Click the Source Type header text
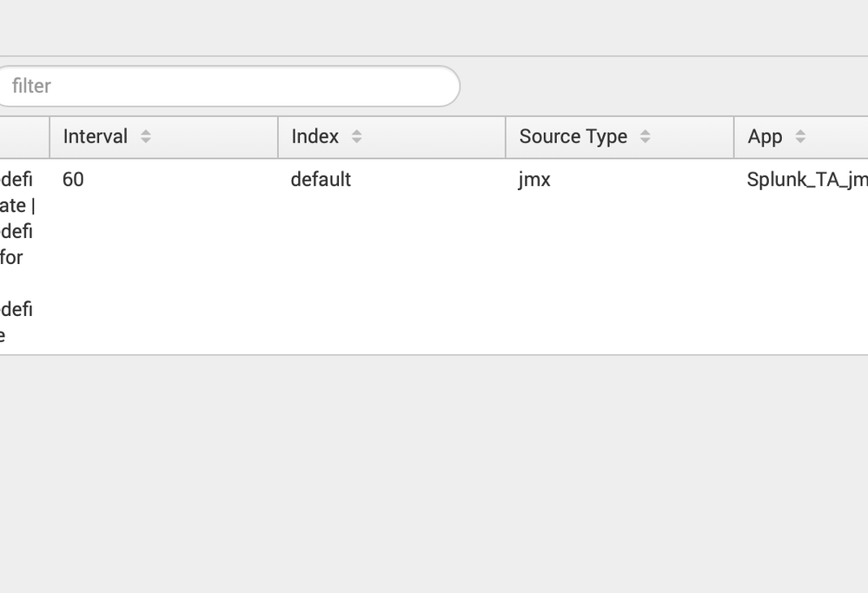 (573, 136)
